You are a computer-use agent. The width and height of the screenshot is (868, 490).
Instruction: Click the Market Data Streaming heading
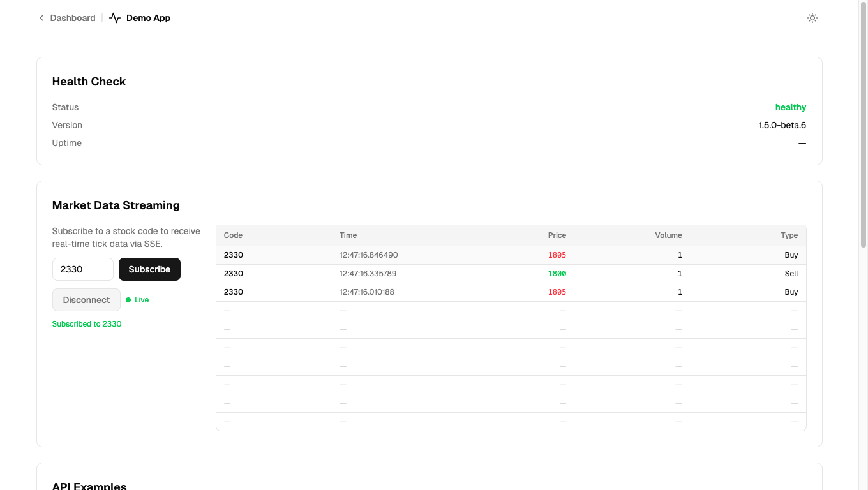point(116,205)
